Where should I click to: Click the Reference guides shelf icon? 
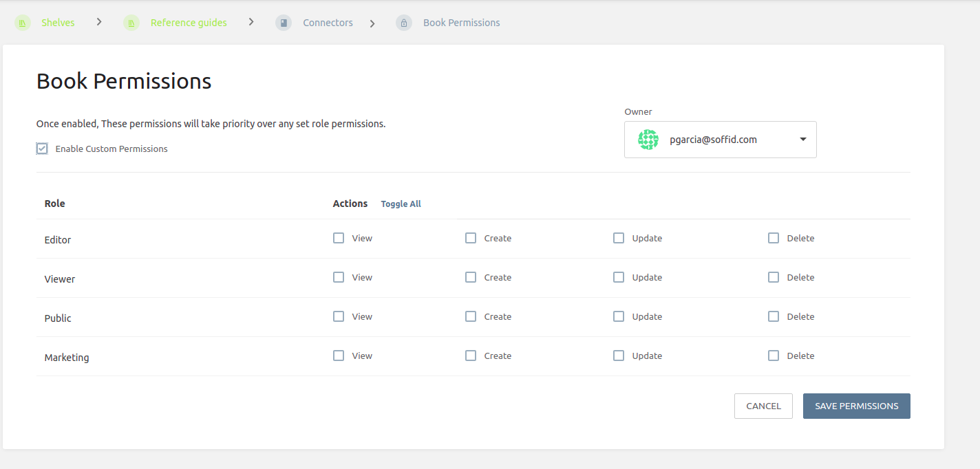131,23
